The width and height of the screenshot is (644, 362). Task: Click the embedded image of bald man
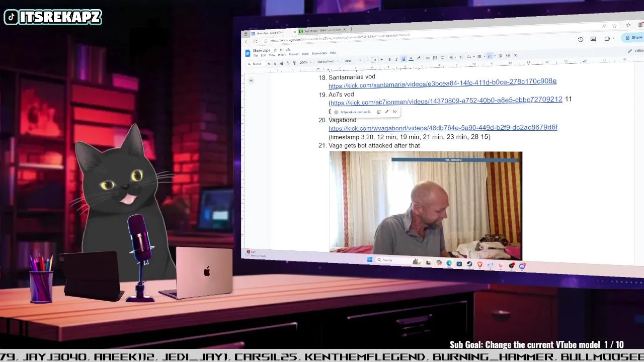(x=426, y=205)
